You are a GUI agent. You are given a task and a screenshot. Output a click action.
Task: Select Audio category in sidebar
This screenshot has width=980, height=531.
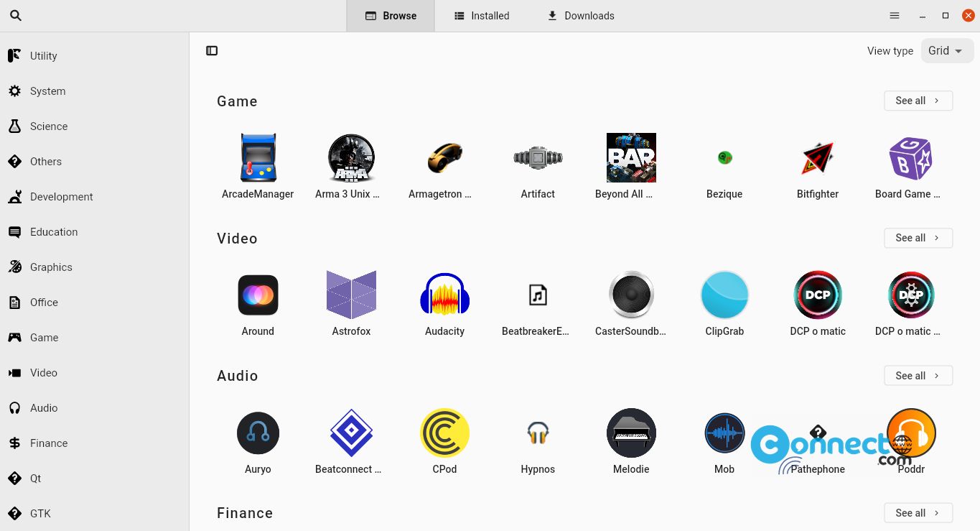pyautogui.click(x=94, y=408)
